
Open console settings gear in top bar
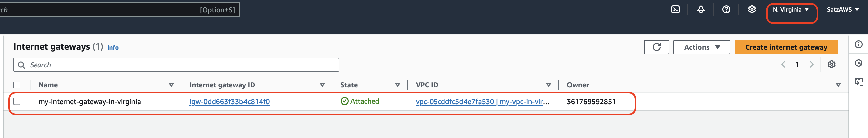[x=751, y=10]
